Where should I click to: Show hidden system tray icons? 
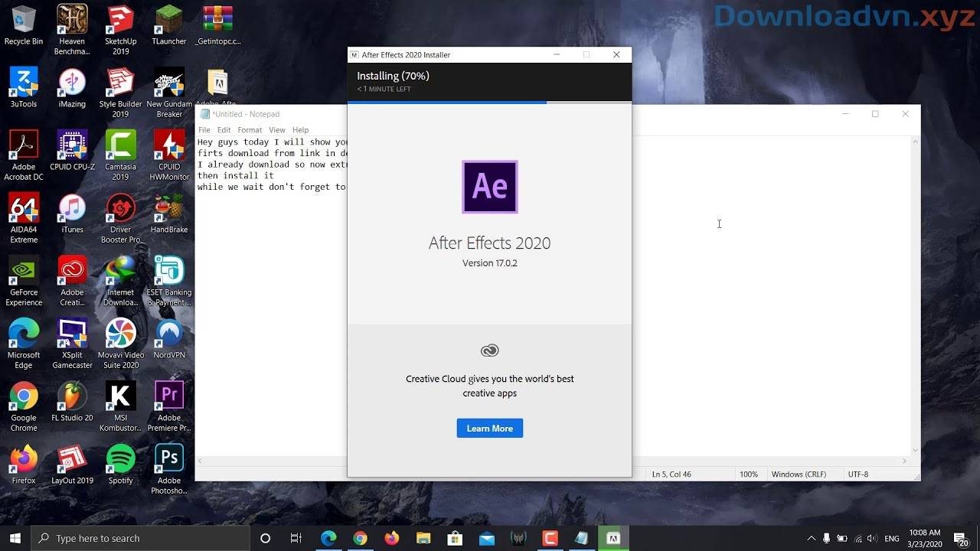812,538
